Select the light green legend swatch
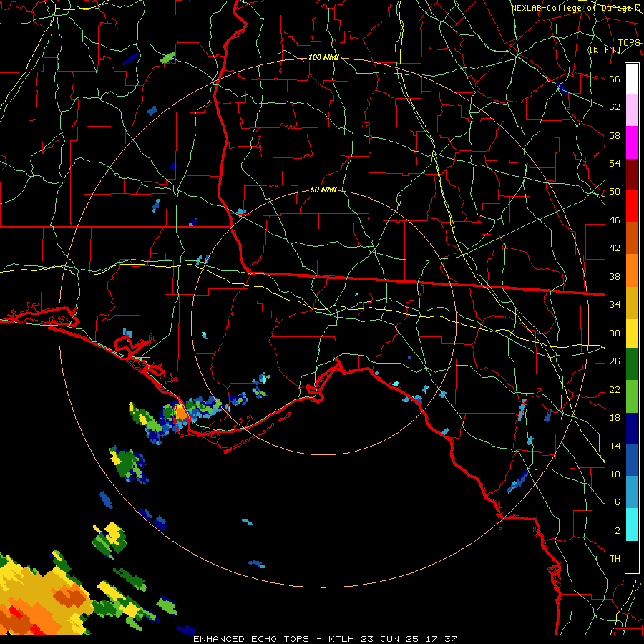 (632, 398)
